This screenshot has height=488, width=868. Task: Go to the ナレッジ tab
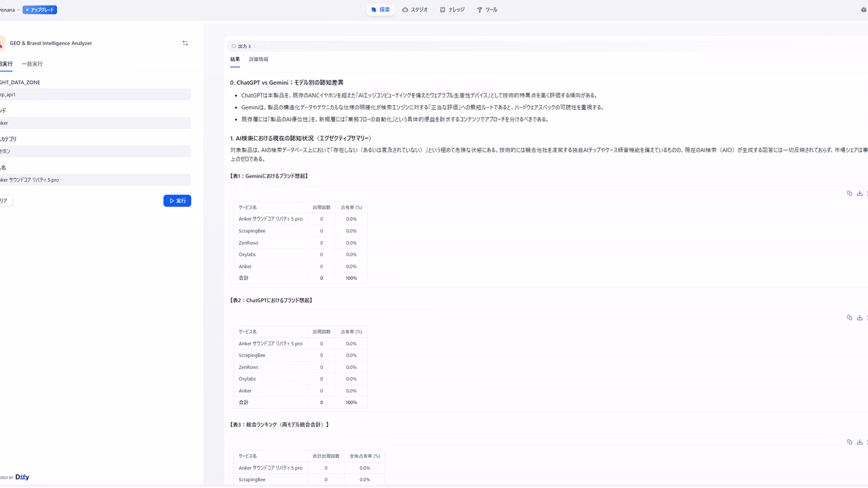tap(452, 10)
